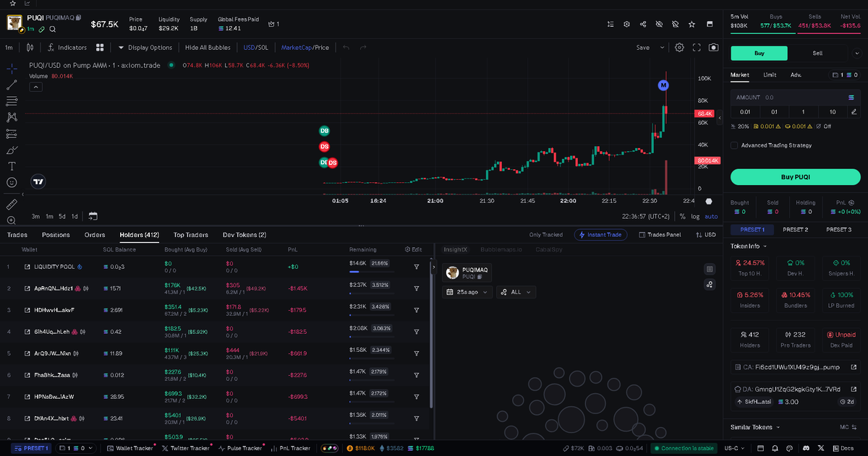Toggle MarketCap/Price chart mode
Screen dimensions: 868x456
(305, 48)
